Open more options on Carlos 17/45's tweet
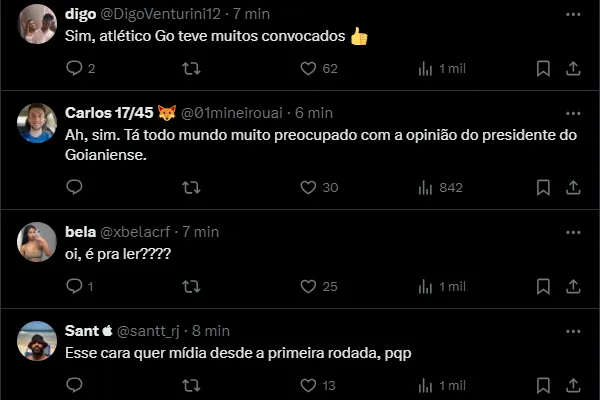Image resolution: width=600 pixels, height=400 pixels. 573,112
